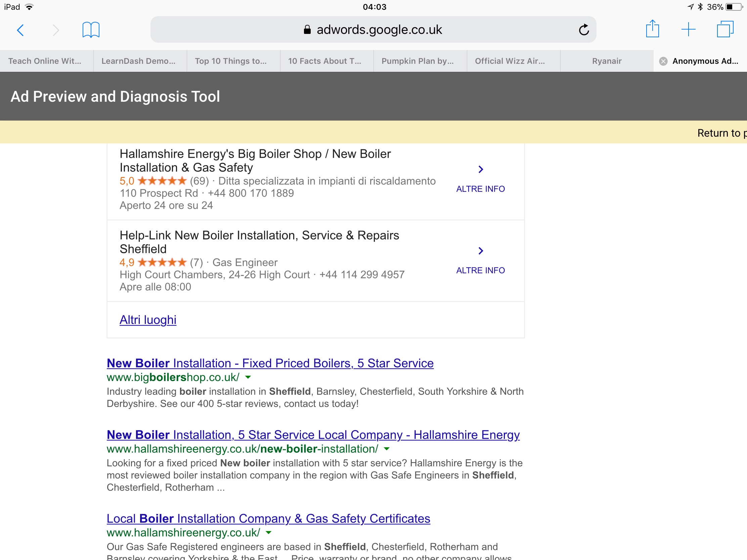Click the 4,9 star rating row

[x=199, y=262]
